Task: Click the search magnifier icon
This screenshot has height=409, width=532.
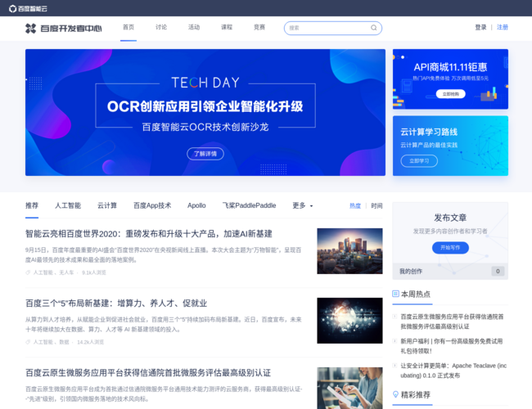Action: coord(373,28)
